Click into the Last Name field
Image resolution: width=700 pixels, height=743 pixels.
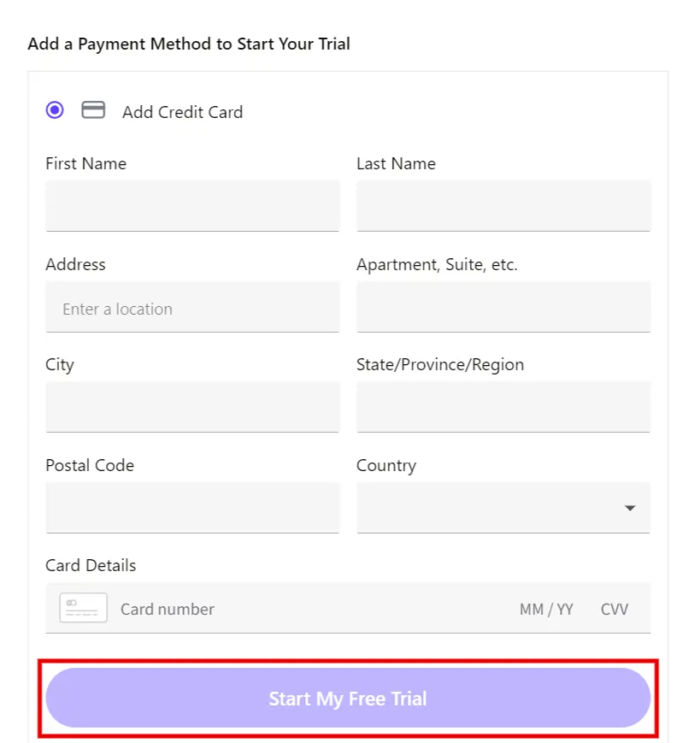(503, 205)
